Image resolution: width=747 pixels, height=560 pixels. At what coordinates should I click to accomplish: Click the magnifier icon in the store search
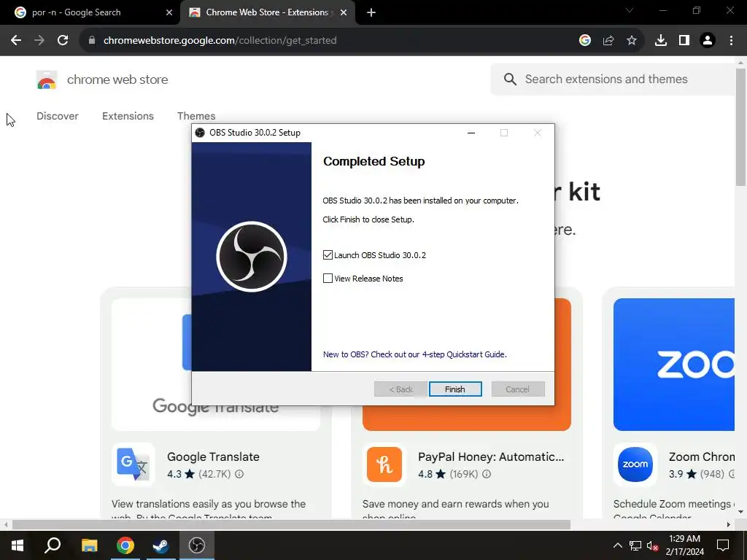pyautogui.click(x=510, y=79)
